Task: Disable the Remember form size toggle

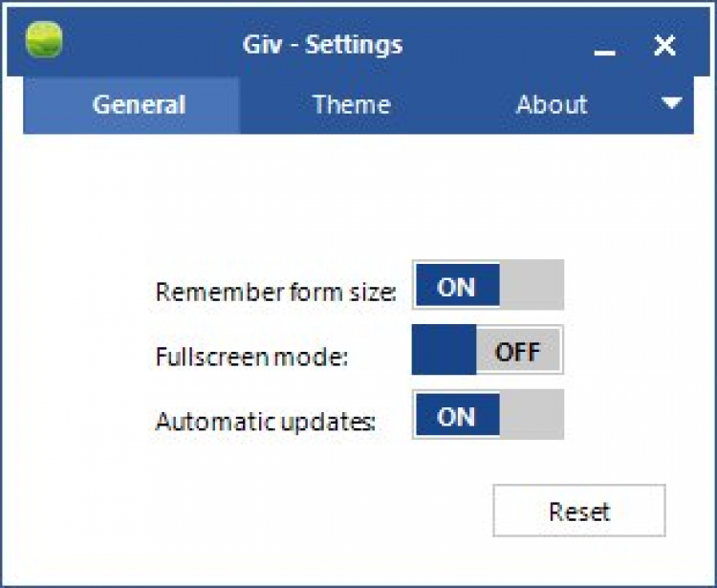Action: point(488,285)
